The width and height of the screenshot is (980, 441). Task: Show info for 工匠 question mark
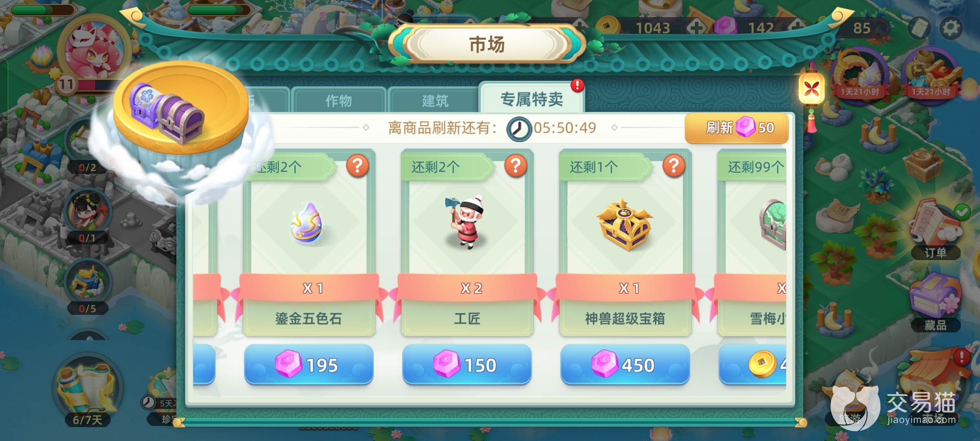tap(516, 165)
